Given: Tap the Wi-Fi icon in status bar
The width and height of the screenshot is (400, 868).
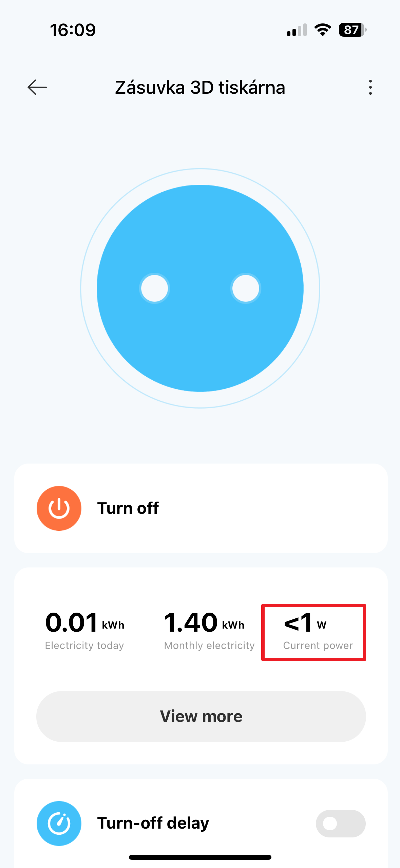Looking at the screenshot, I should [323, 30].
